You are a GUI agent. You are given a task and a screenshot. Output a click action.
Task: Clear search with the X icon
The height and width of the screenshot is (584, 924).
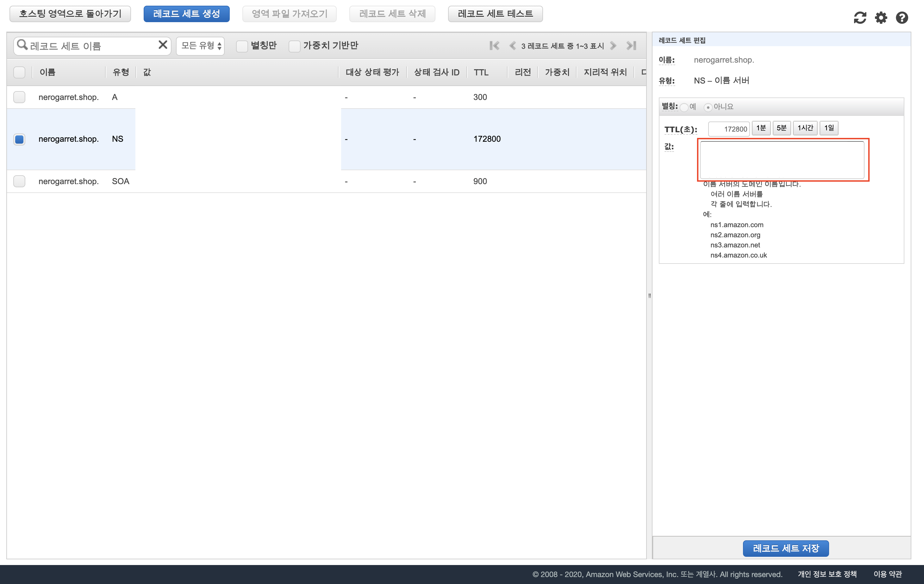[x=163, y=45]
